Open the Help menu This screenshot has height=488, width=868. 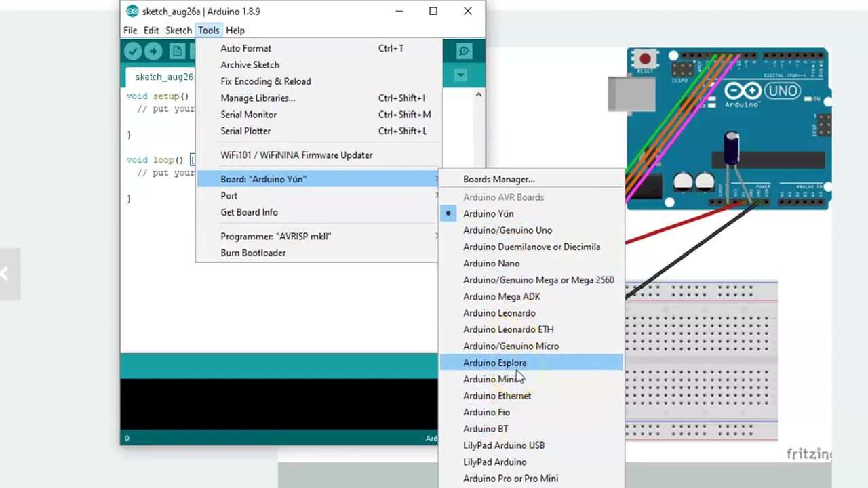tap(235, 30)
